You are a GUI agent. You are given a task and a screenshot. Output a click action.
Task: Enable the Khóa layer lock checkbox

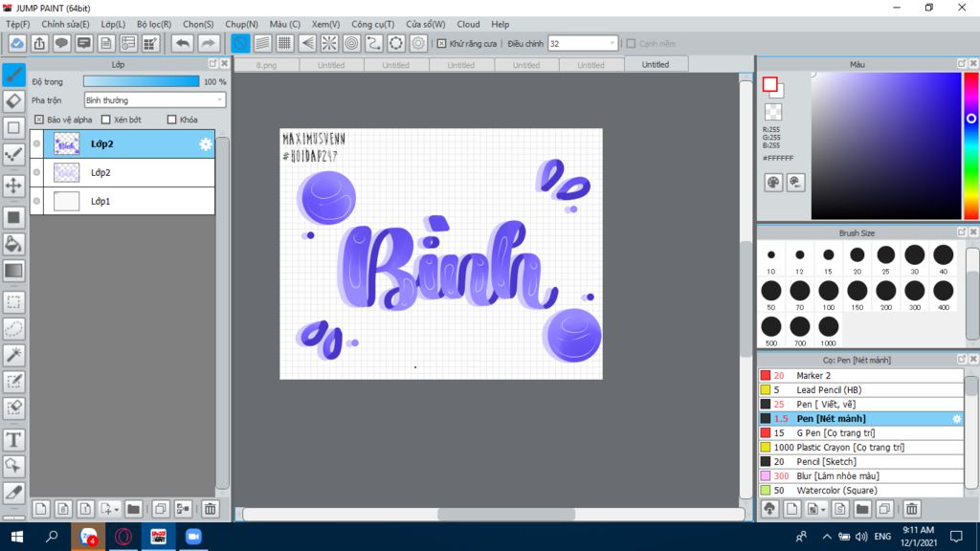[x=172, y=120]
